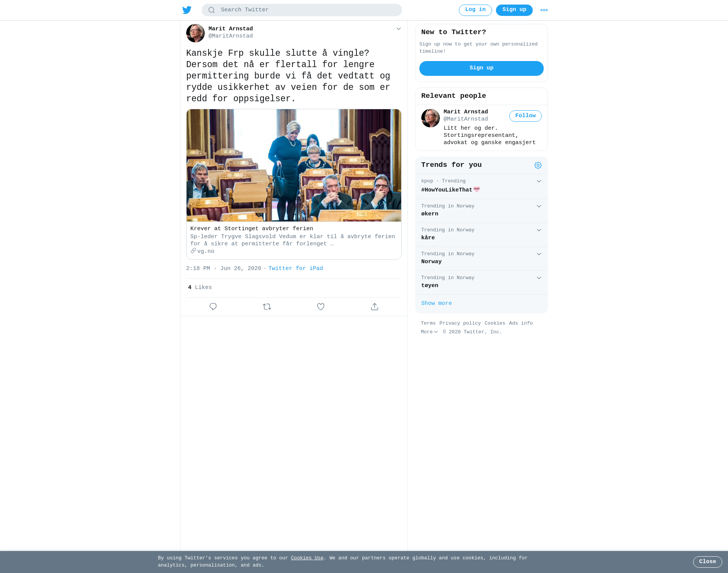The width and height of the screenshot is (728, 573).
Task: Click the retweet icon
Action: pos(267,306)
